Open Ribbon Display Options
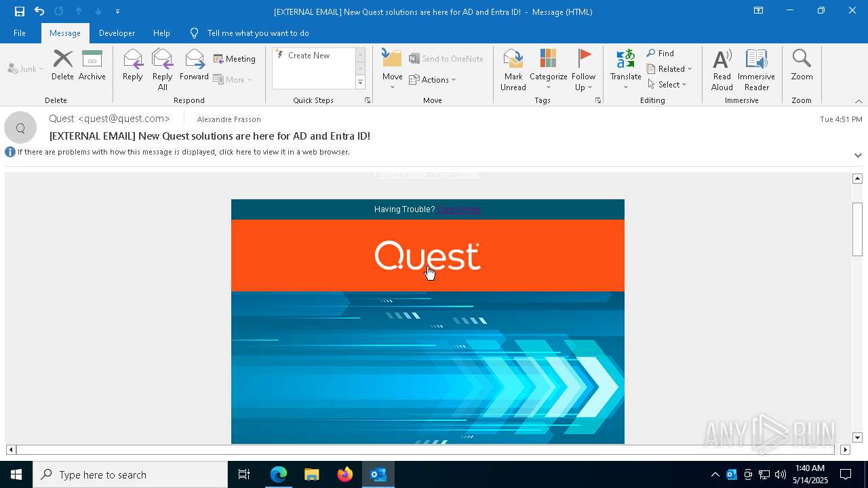The width and height of the screenshot is (868, 488). click(758, 11)
